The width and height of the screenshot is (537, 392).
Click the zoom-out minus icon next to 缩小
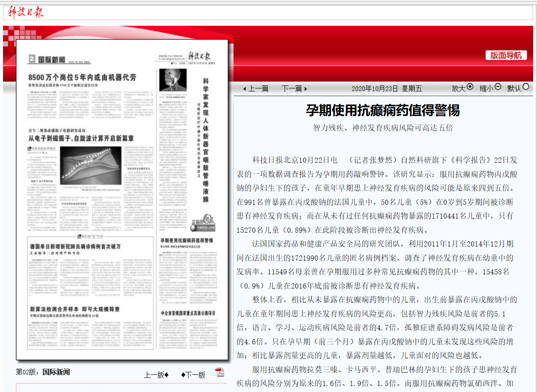(498, 87)
